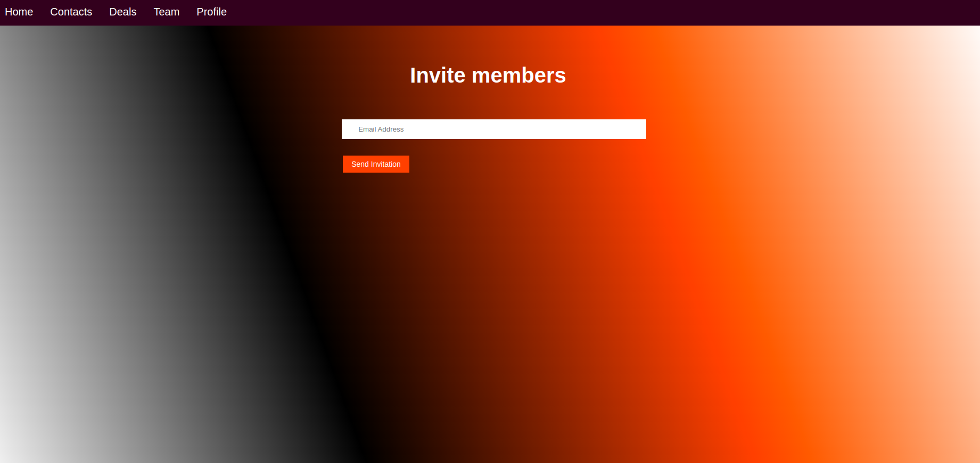Focus the Email Address placeholder text
This screenshot has width=980, height=463.
pyautogui.click(x=381, y=129)
